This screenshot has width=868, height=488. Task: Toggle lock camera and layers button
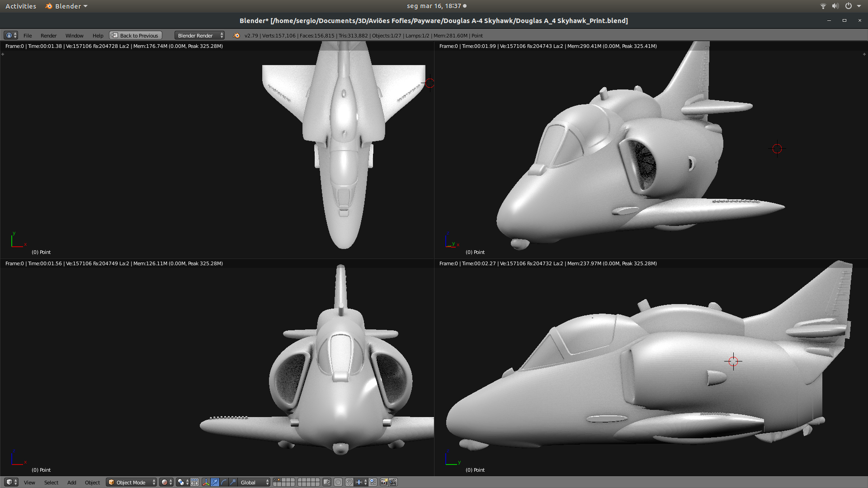click(x=326, y=482)
